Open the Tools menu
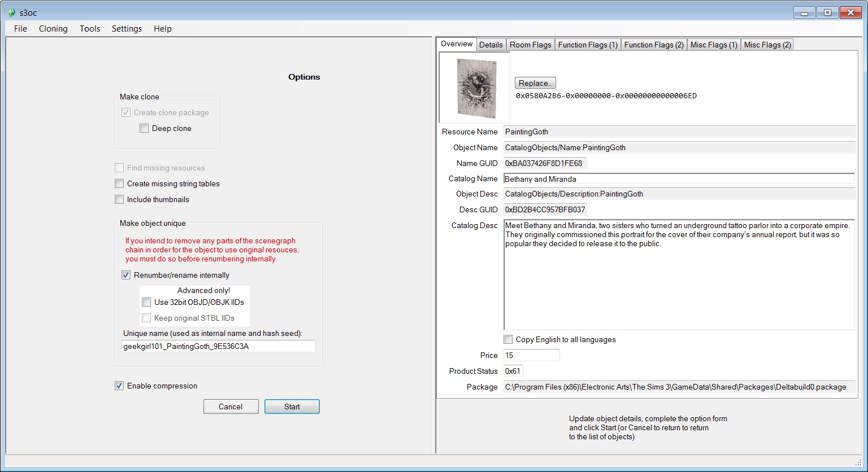The image size is (868, 472). 90,29
